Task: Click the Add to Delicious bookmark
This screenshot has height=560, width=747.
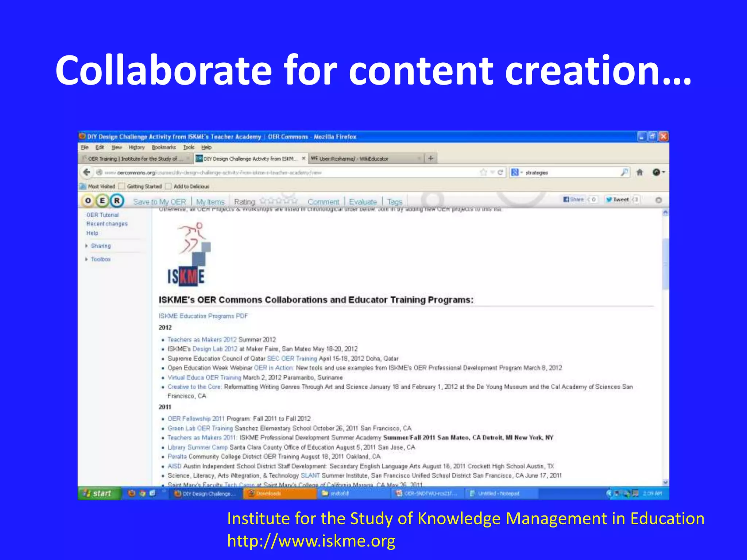Action: point(191,186)
